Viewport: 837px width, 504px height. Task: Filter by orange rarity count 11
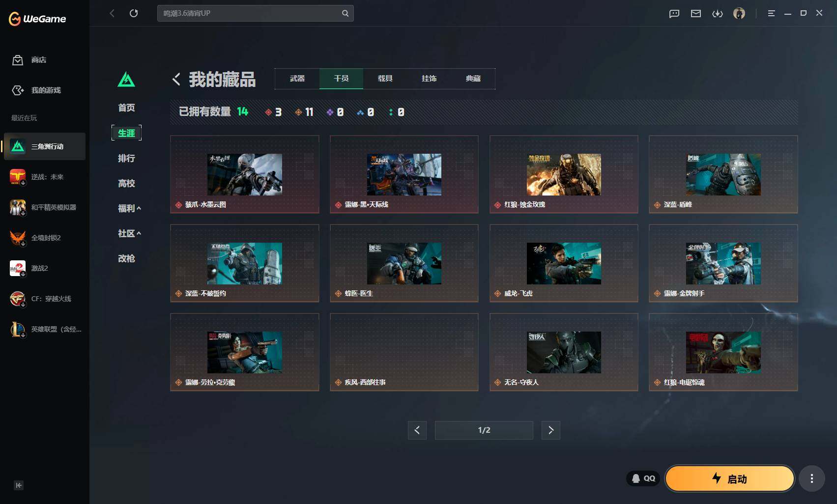[x=304, y=112]
